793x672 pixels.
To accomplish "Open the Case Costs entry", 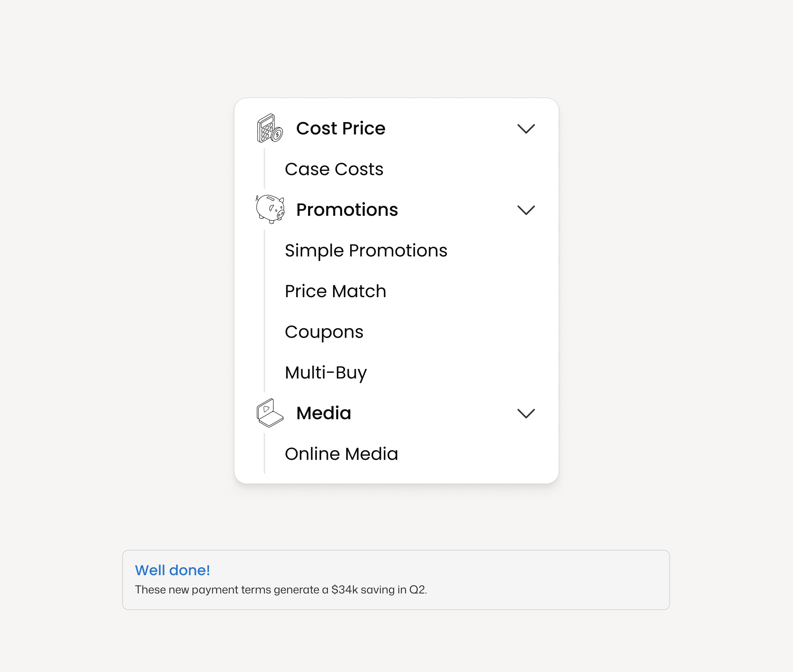I will (x=334, y=169).
